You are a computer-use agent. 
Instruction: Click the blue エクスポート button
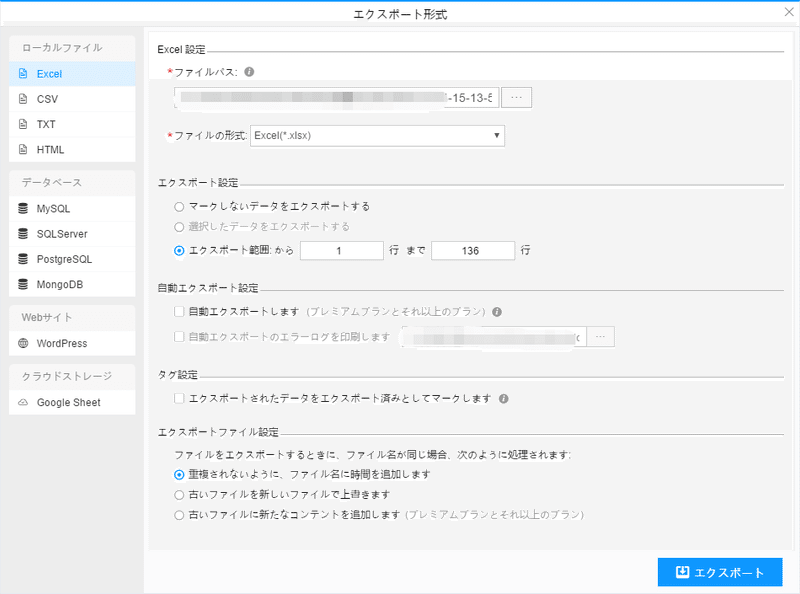click(x=720, y=572)
